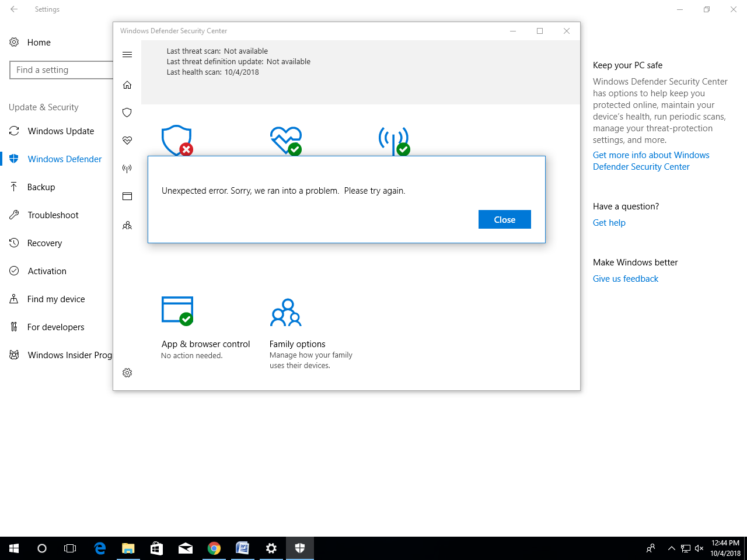Open the Defender hamburger menu
This screenshot has height=560, width=747.
[127, 55]
